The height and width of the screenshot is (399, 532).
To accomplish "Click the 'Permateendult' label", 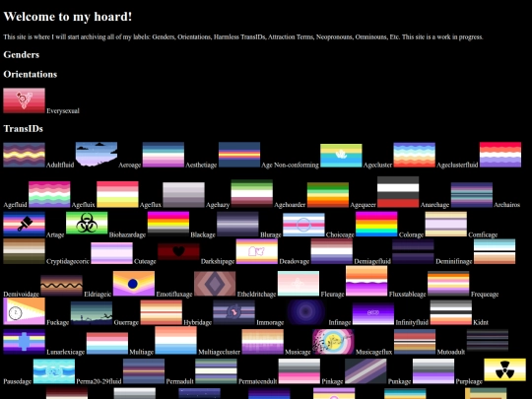I will (x=257, y=381).
